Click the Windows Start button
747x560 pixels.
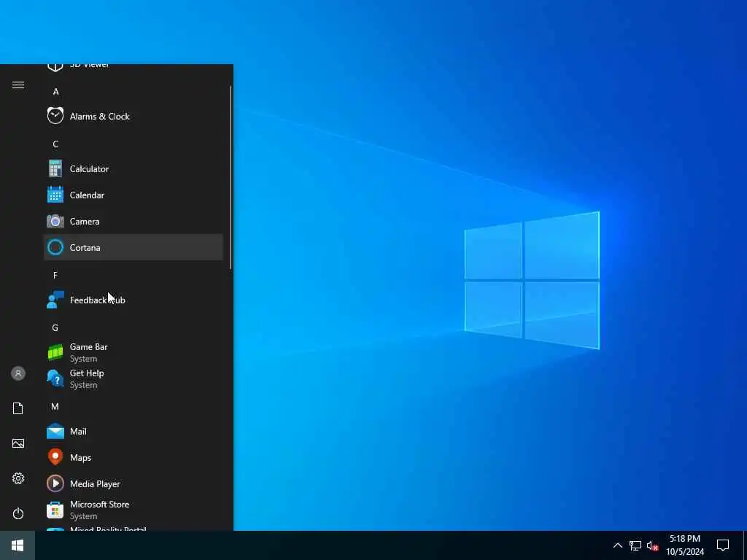(18, 545)
